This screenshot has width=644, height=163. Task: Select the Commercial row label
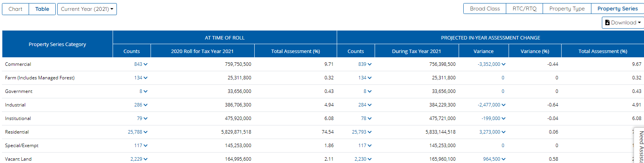pos(18,64)
